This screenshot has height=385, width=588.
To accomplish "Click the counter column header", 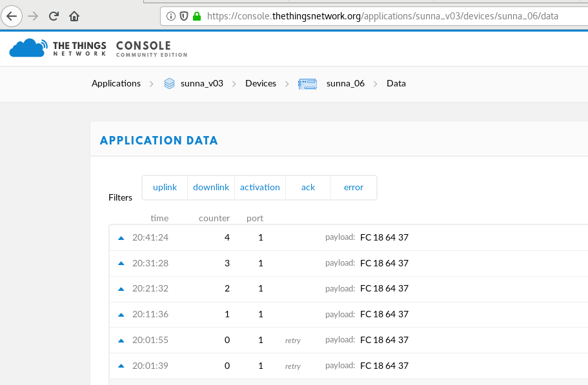I will click(x=214, y=219).
